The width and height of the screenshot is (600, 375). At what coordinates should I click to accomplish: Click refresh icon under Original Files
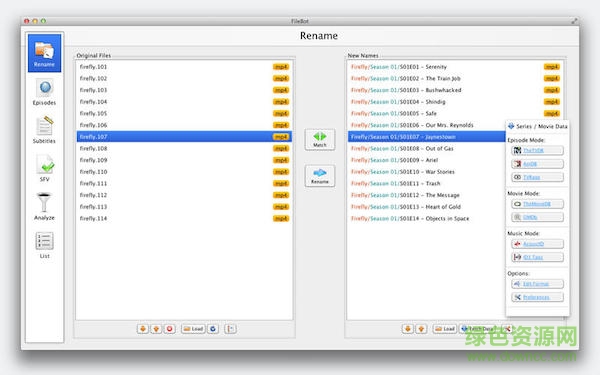pos(213,329)
